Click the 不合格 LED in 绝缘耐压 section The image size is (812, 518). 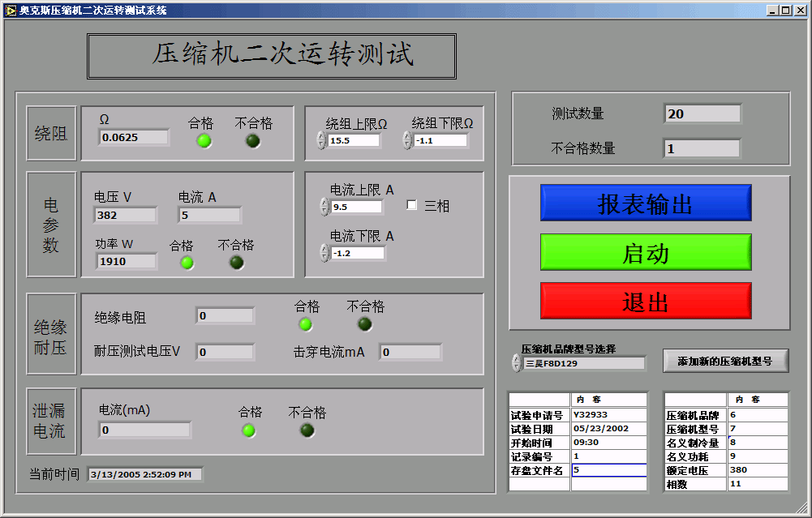[365, 324]
